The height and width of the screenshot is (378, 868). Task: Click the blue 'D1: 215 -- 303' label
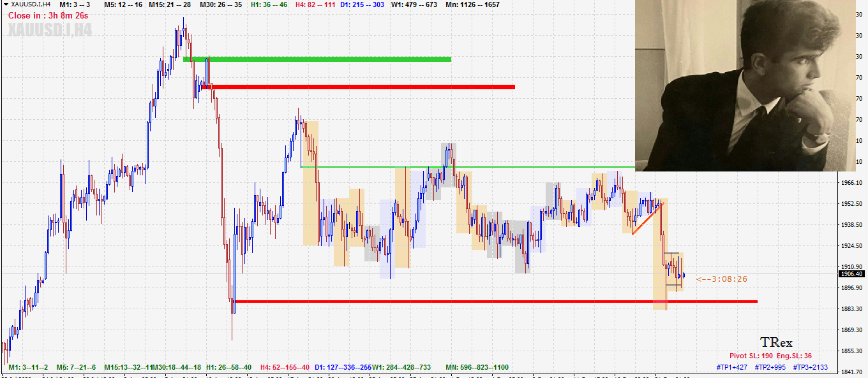tap(362, 4)
